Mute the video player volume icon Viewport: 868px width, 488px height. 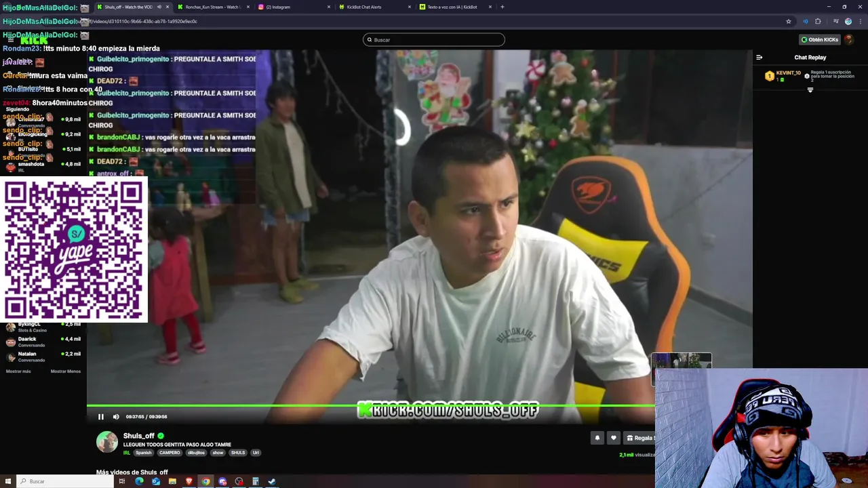tap(116, 417)
